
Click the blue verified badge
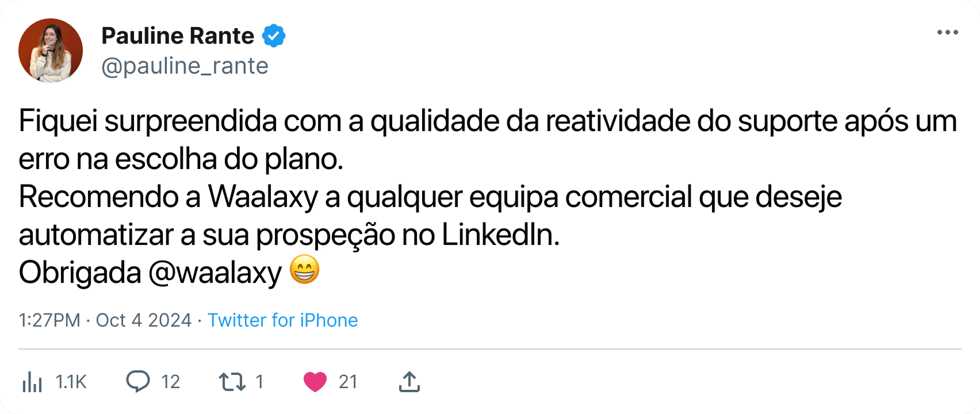tap(273, 35)
